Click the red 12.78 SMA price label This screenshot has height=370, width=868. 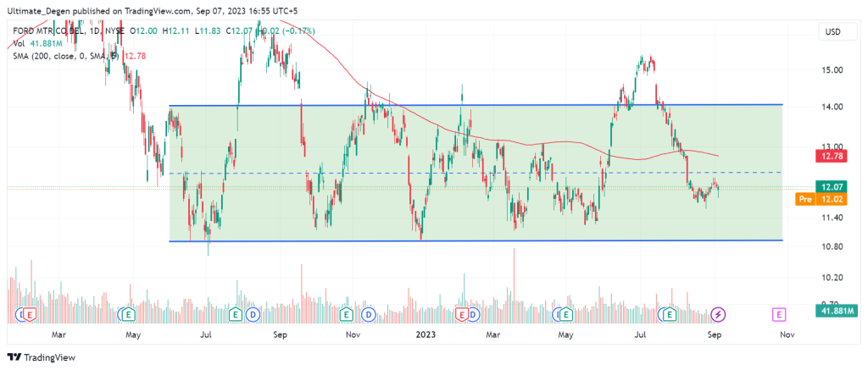pos(833,157)
